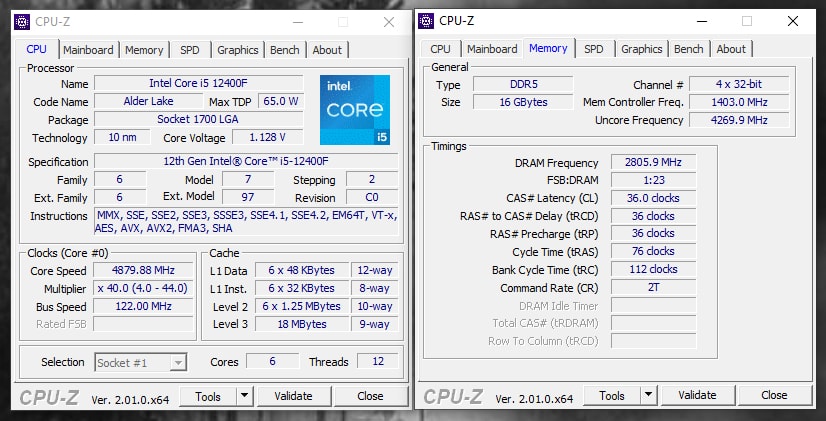Click the Cores count field showing 6
Image resolution: width=826 pixels, height=421 pixels.
[272, 361]
